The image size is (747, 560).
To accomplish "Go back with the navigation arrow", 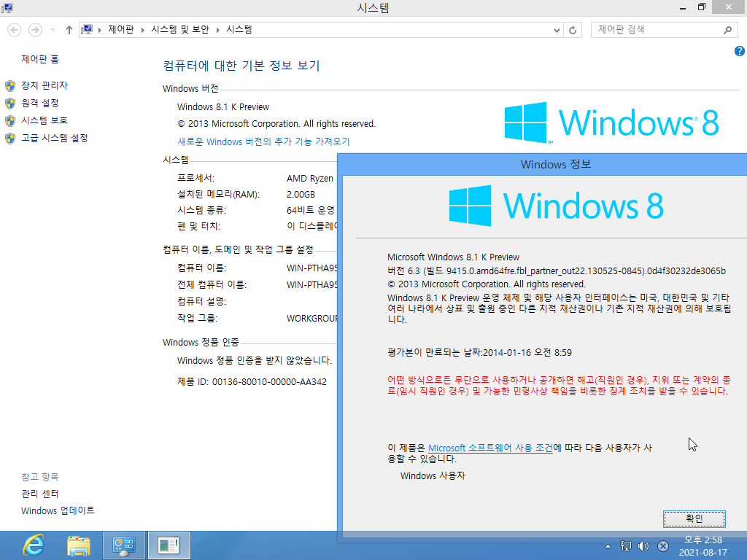I will [15, 30].
